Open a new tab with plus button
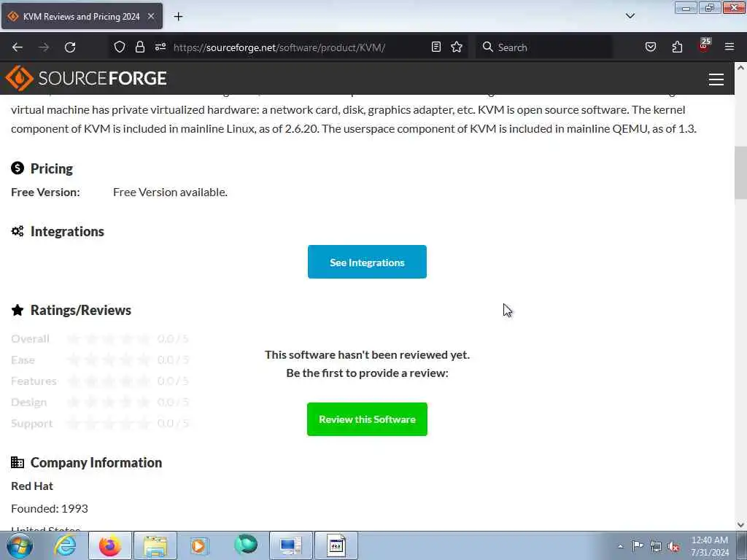 (x=178, y=17)
